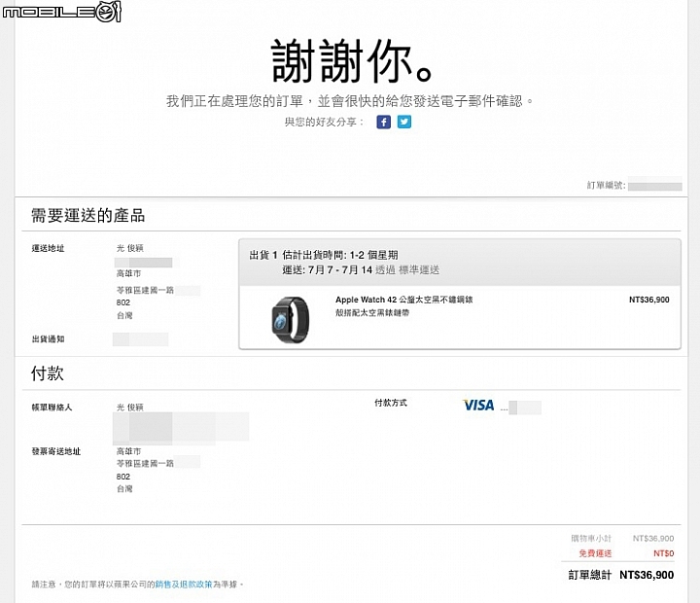Open the 銷售及退款政策 link
Image resolution: width=700 pixels, height=603 pixels.
[x=184, y=585]
